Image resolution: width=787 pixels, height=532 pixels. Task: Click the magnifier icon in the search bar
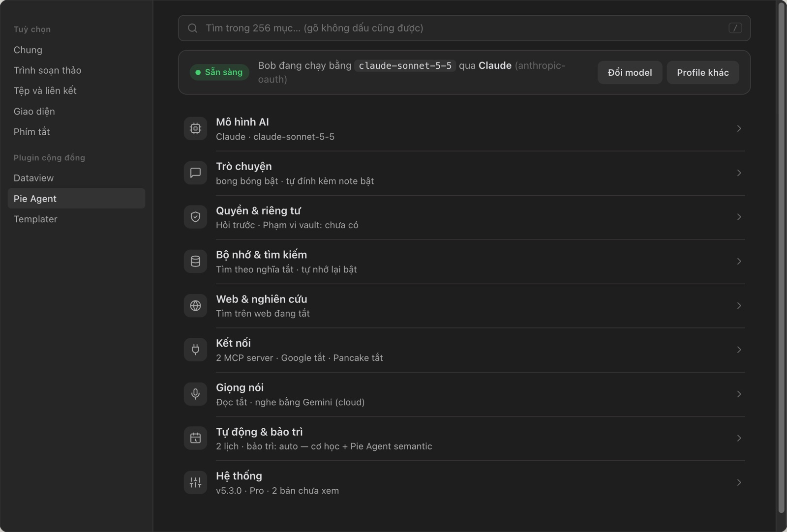[193, 28]
